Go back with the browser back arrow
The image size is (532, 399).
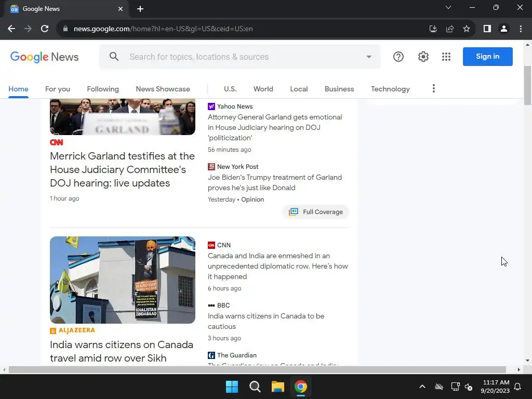[x=11, y=29]
